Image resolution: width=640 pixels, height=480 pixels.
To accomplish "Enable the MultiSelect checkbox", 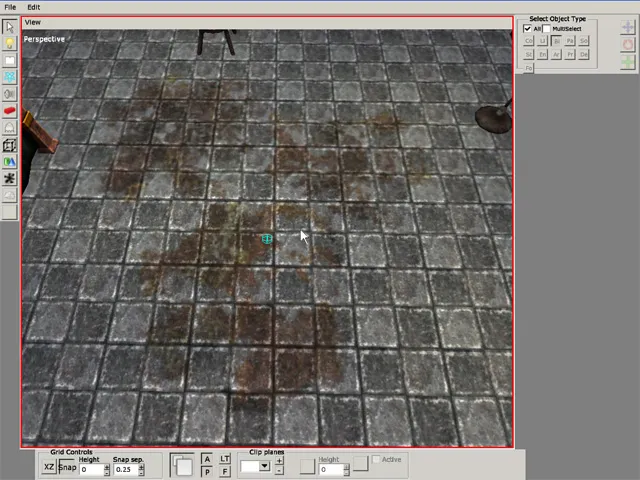I will pos(546,29).
